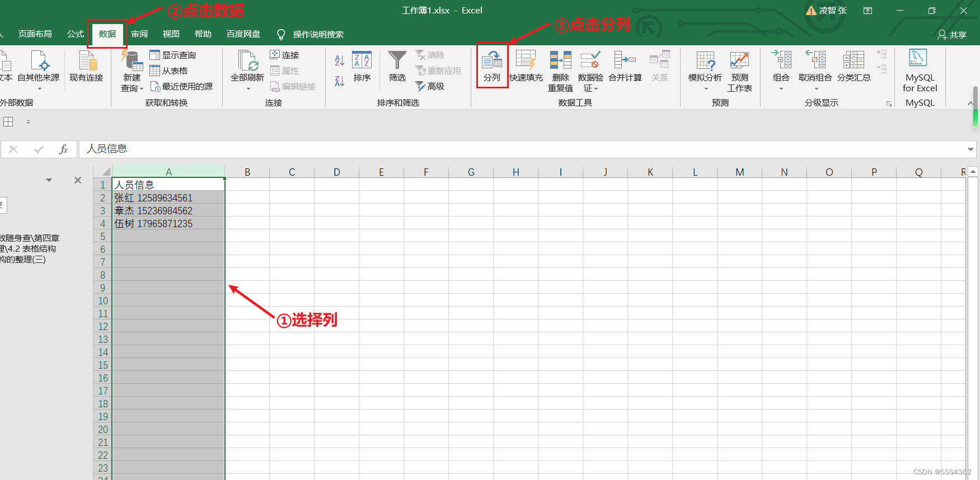The height and width of the screenshot is (480, 980).
Task: Open the 帮助 tab
Action: point(203,34)
